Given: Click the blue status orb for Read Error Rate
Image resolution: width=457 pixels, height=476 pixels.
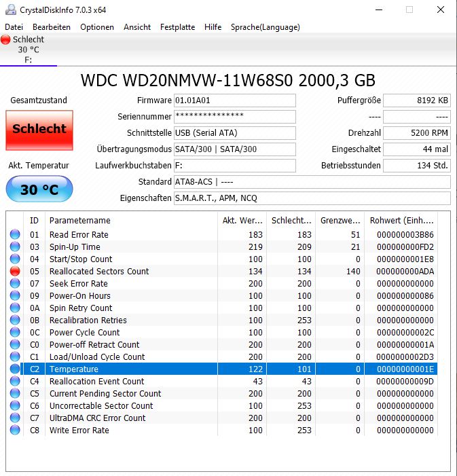Looking at the screenshot, I should tap(15, 234).
